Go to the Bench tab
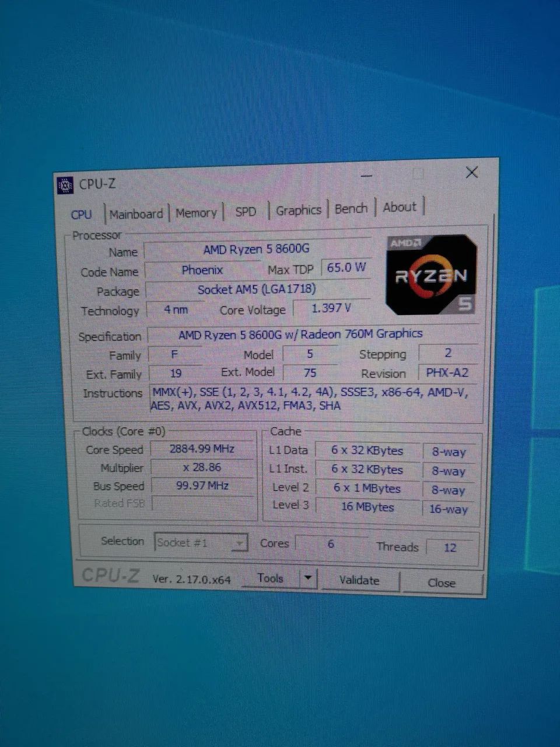The image size is (560, 747). pos(351,208)
